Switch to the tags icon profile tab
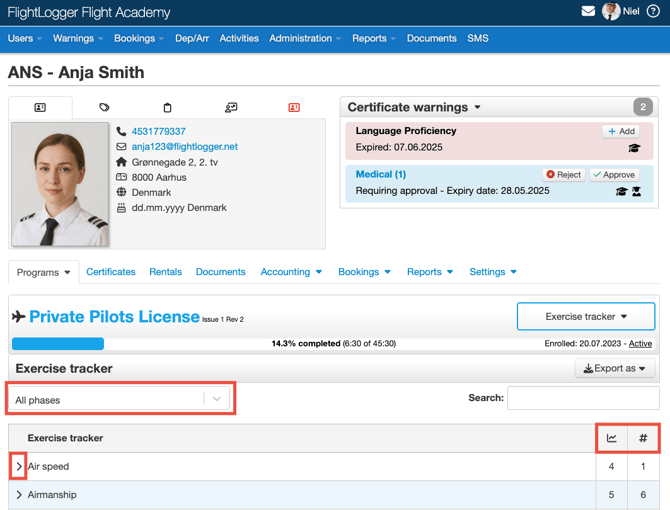670x510 pixels. [x=104, y=107]
